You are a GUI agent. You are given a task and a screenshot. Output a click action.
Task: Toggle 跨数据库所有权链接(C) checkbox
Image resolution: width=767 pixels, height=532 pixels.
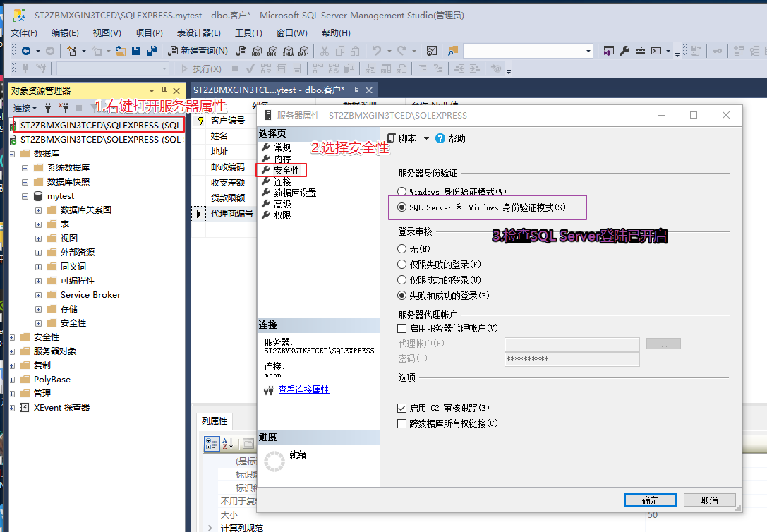[402, 423]
